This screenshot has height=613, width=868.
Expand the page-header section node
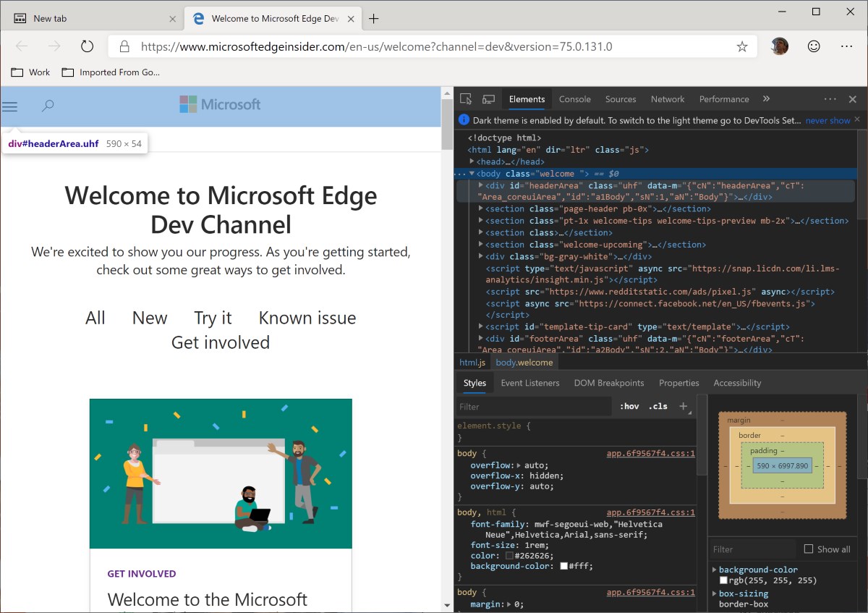pos(481,209)
